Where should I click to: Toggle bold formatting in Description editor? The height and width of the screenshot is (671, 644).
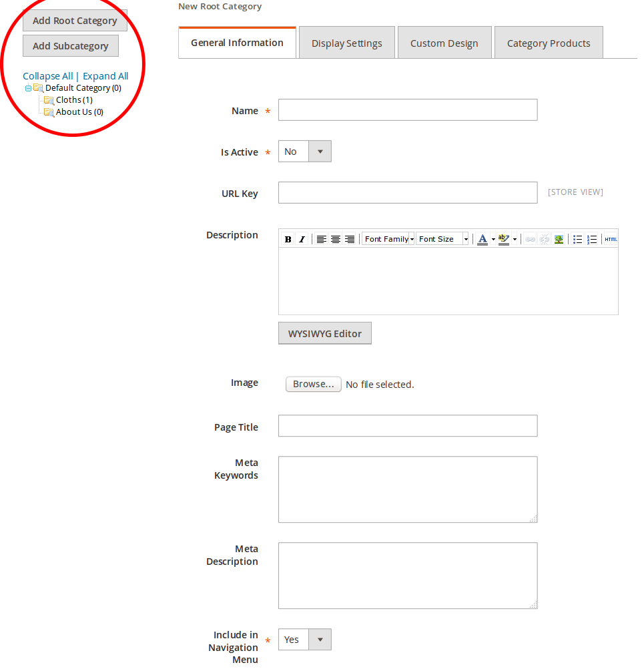(288, 239)
